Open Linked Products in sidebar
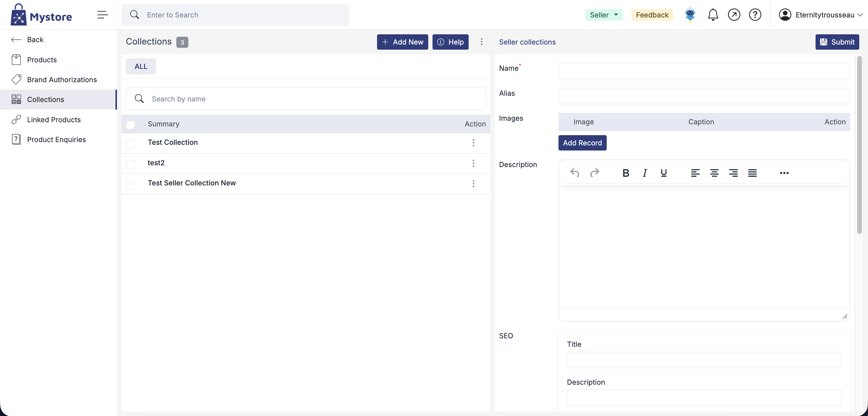Viewport: 868px width, 416px height. (x=54, y=120)
